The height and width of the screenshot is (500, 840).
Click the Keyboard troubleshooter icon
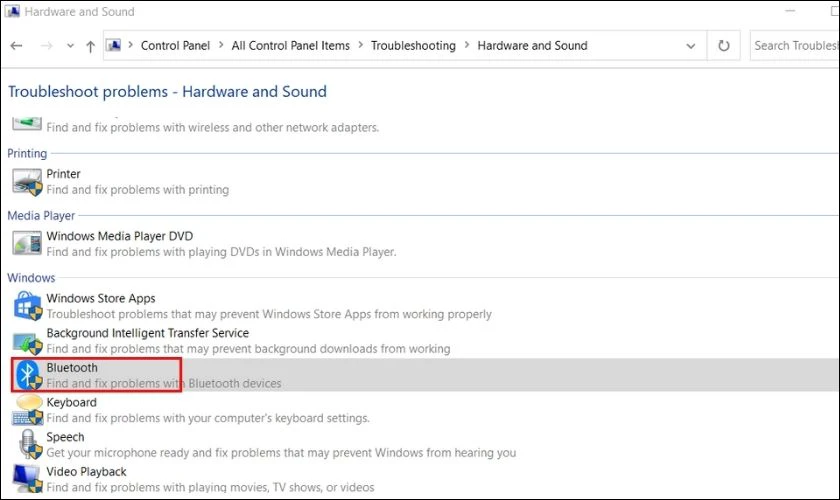(x=28, y=410)
